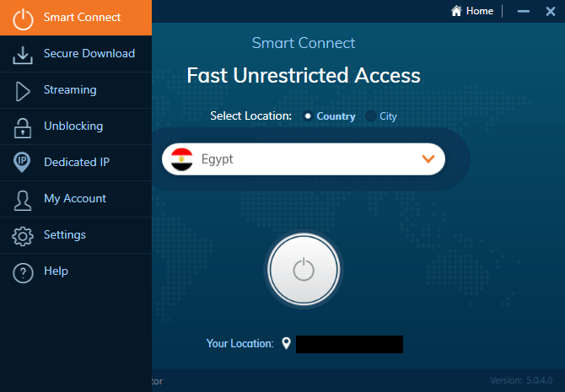Image resolution: width=565 pixels, height=392 pixels.
Task: Click the Egypt flag in location selector
Action: tap(181, 158)
